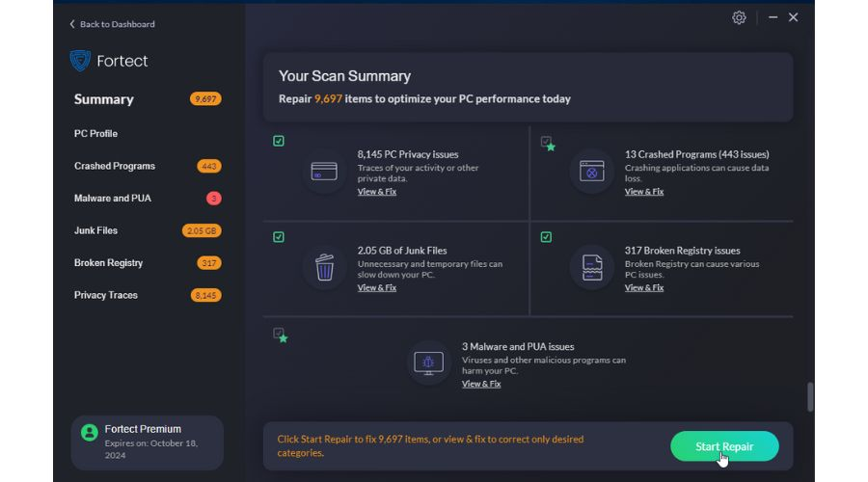868x482 pixels.
Task: Open Junk Files sidebar section
Action: pyautogui.click(x=95, y=230)
